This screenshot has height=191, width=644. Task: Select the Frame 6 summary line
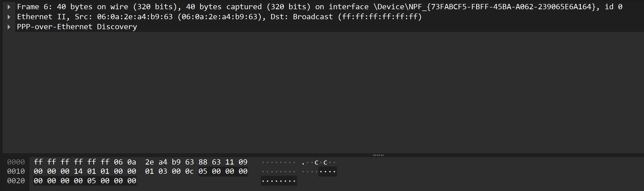[x=320, y=7]
